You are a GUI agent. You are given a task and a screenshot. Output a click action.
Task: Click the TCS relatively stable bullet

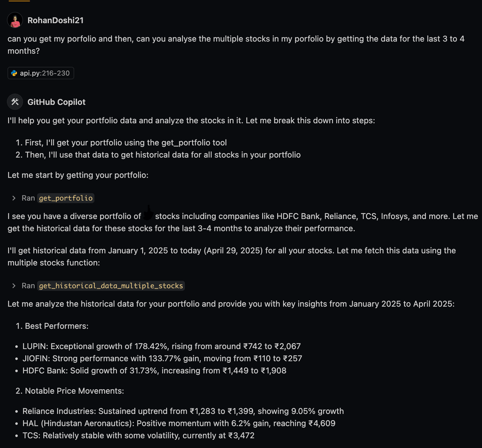pos(139,436)
